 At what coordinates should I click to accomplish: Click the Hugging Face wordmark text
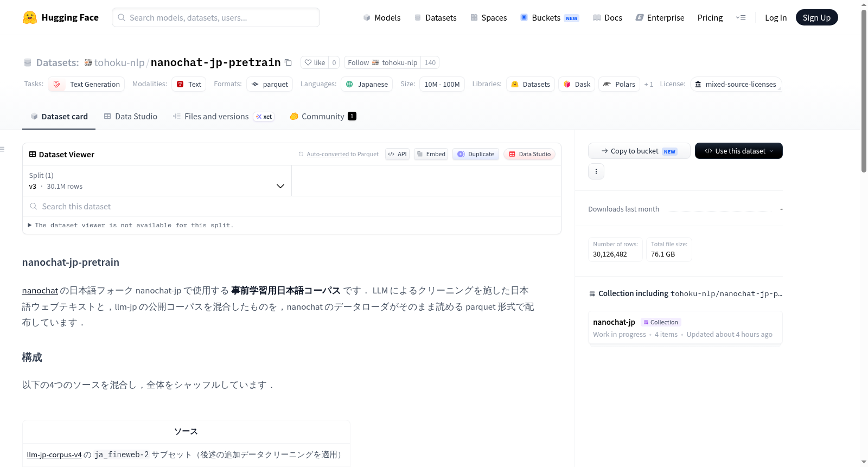point(70,17)
